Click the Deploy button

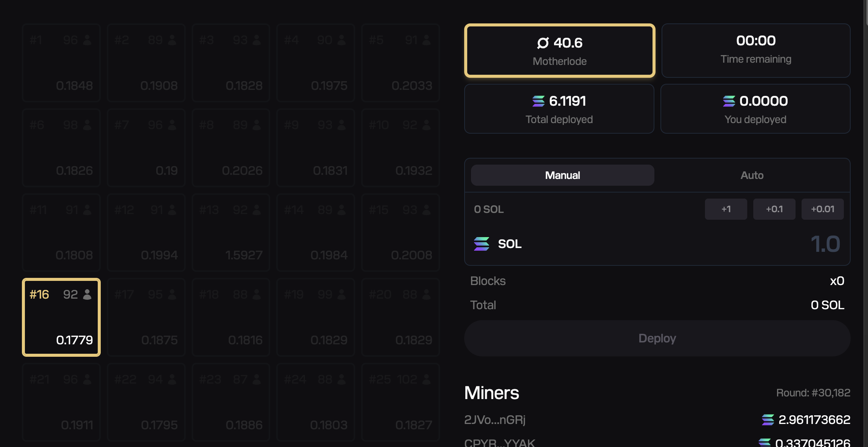657,338
